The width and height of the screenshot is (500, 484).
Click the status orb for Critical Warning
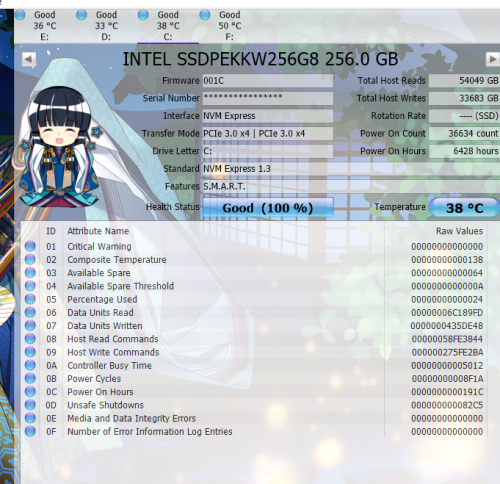click(x=30, y=246)
